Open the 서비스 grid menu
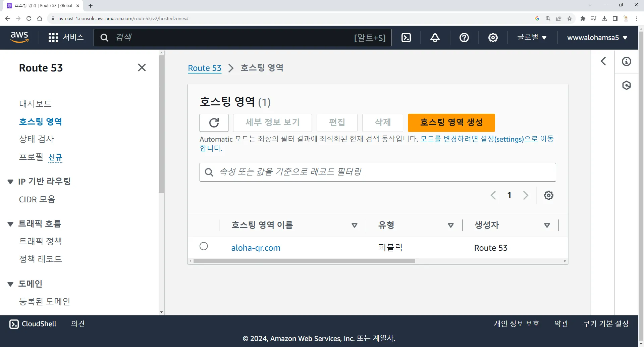The image size is (644, 347). tap(66, 37)
